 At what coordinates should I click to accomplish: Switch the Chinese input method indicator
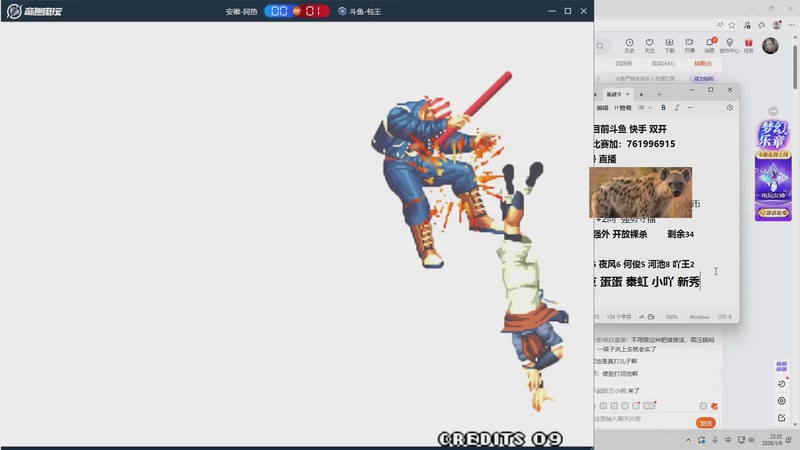(728, 440)
